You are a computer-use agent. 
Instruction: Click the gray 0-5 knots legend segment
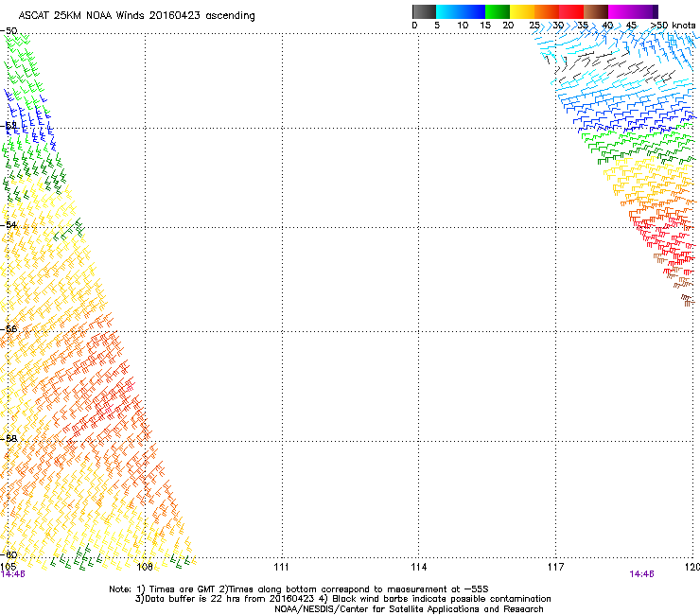point(424,11)
